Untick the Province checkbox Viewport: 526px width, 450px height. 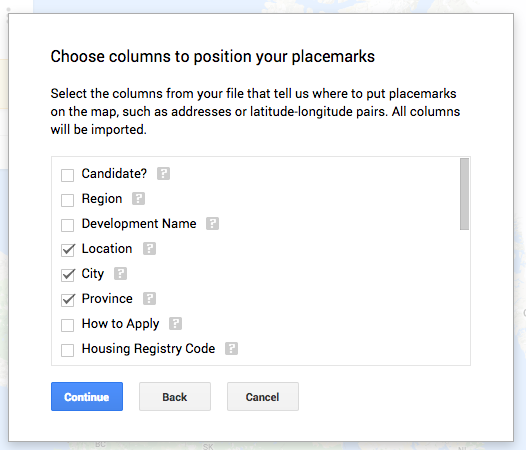click(x=67, y=300)
